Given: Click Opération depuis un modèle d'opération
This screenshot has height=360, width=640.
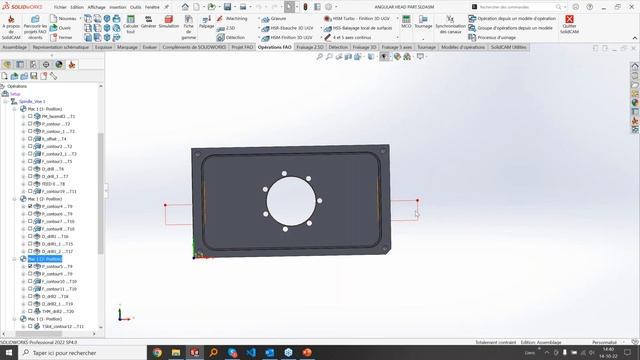Looking at the screenshot, I should point(512,19).
